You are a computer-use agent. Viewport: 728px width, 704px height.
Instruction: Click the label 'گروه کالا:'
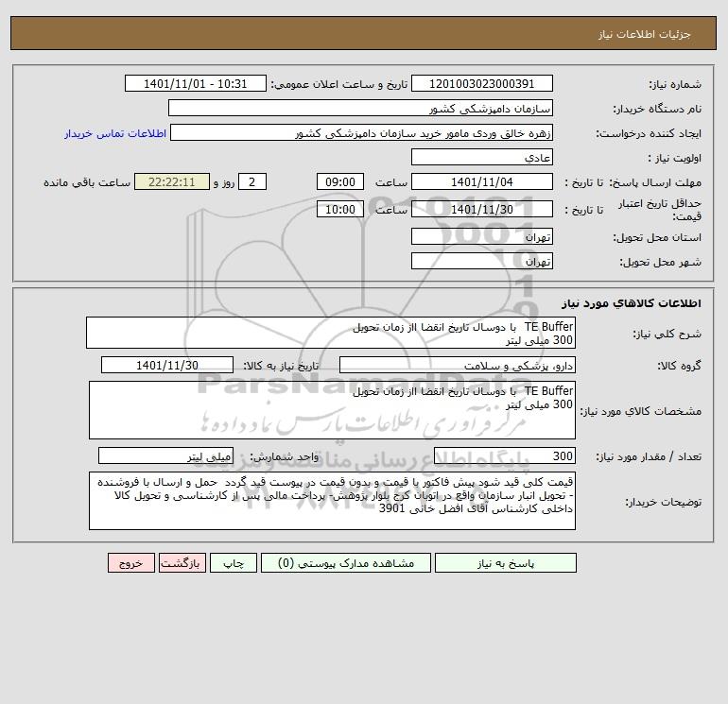[680, 366]
